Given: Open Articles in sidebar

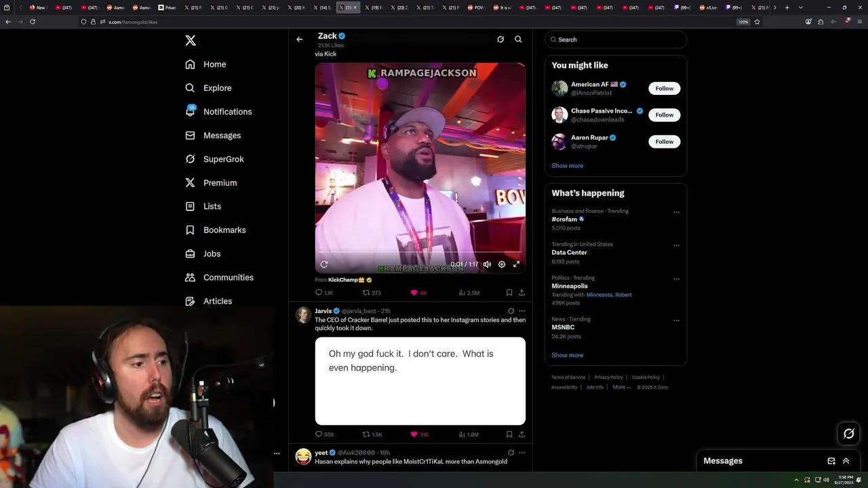Looking at the screenshot, I should click(x=208, y=301).
